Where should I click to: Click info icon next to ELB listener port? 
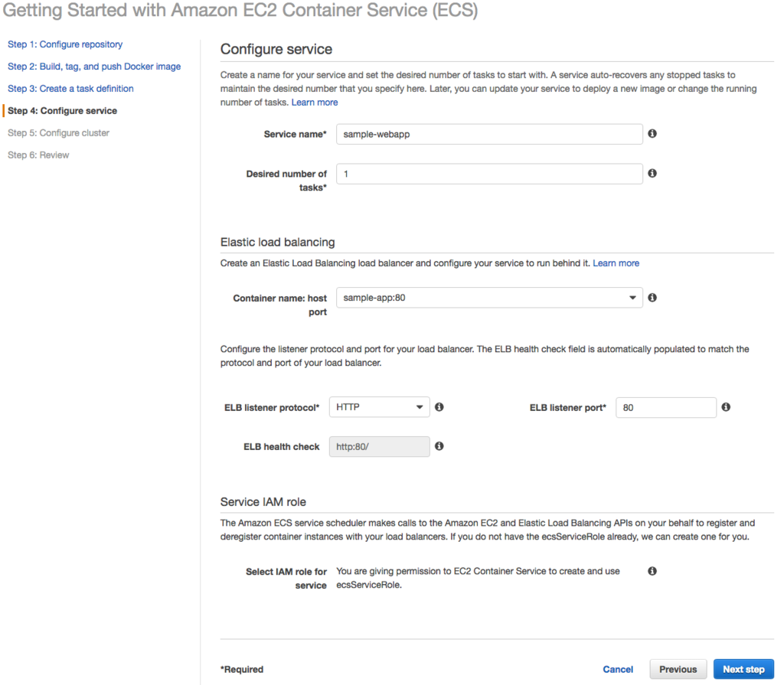pyautogui.click(x=726, y=407)
